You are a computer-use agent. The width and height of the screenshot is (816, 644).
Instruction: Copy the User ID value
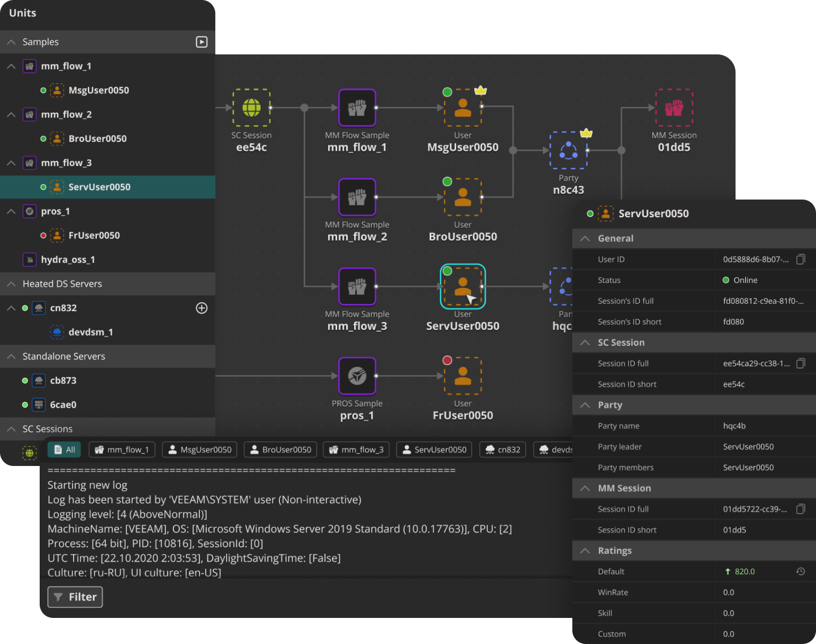801,259
